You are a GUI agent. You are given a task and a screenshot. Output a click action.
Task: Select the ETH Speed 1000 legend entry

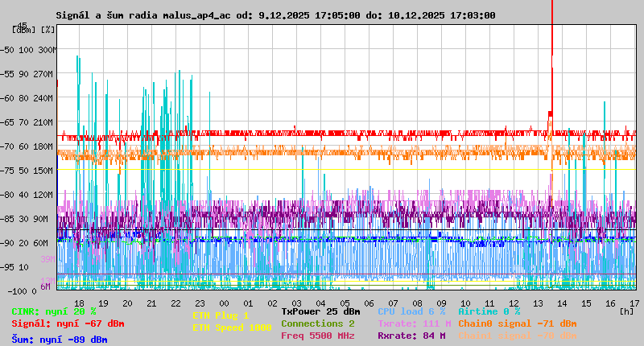pyautogui.click(x=232, y=327)
